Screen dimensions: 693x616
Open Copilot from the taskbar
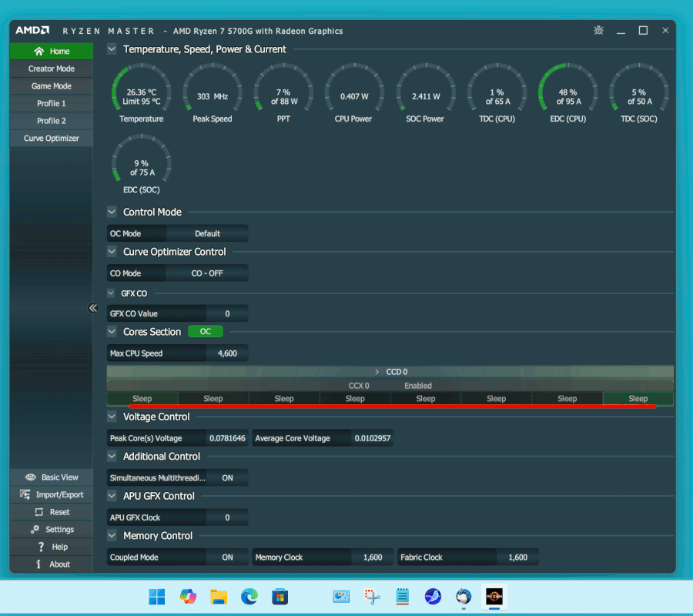pyautogui.click(x=188, y=597)
